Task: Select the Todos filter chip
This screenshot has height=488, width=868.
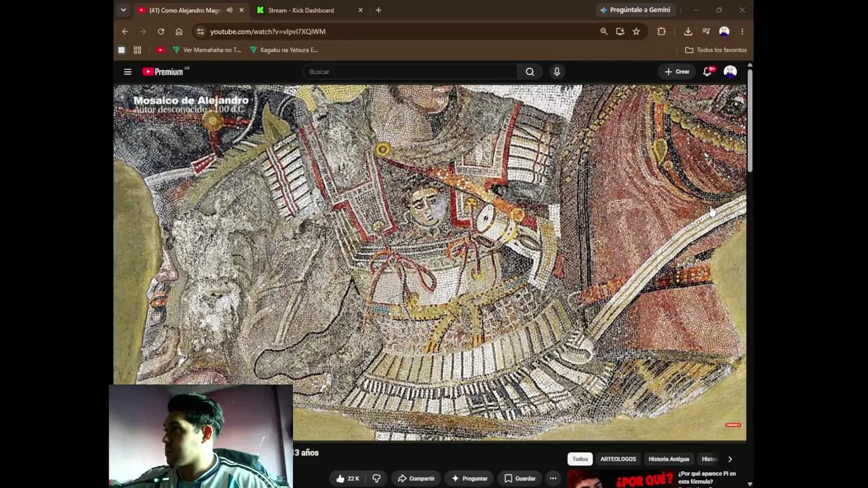Action: pos(580,459)
